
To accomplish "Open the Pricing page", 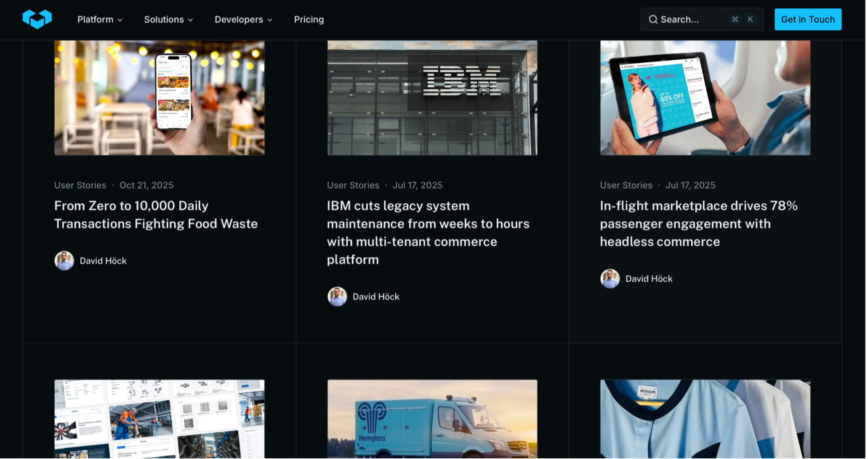I will [x=309, y=19].
